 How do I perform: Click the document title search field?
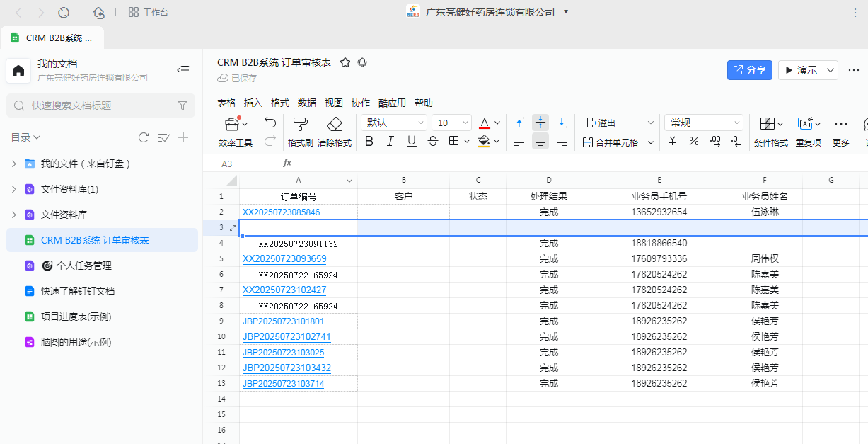(99, 106)
